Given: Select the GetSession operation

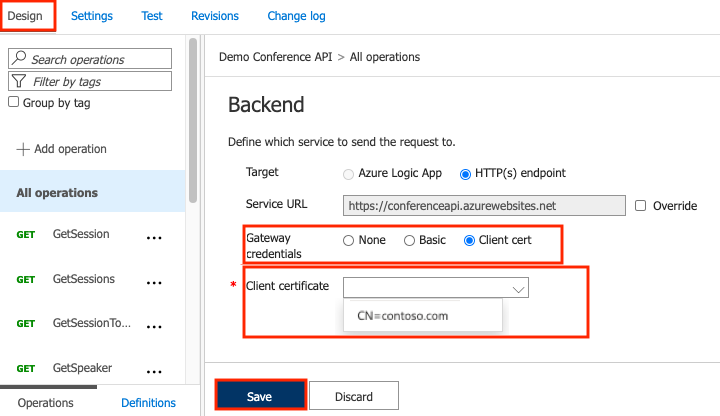Looking at the screenshot, I should tap(81, 234).
